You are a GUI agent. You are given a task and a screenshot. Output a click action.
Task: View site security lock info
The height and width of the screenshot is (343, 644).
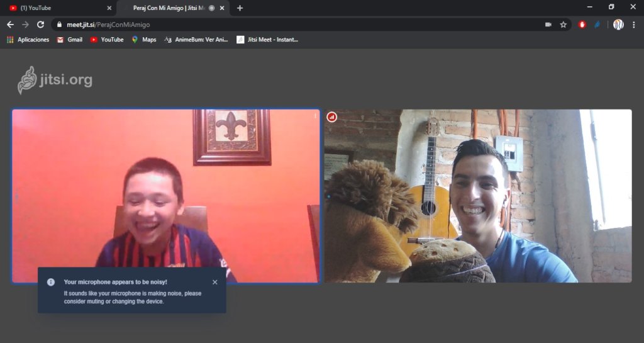(x=59, y=25)
